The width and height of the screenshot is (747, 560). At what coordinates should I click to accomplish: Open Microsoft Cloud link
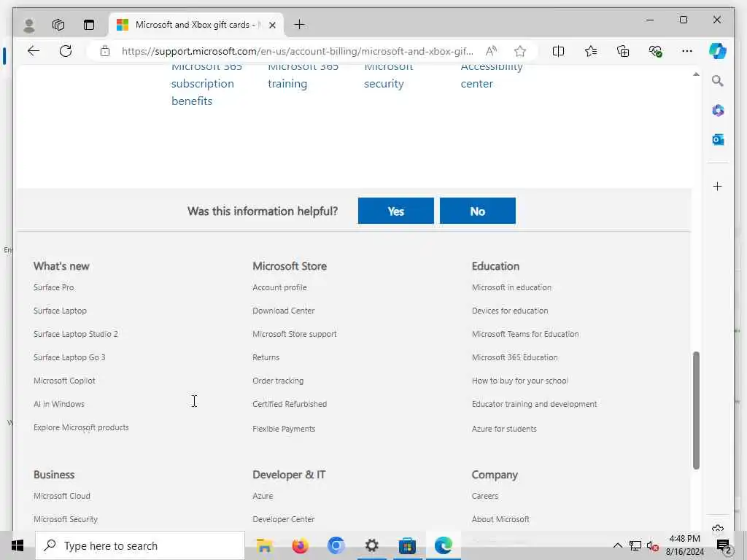(x=62, y=496)
